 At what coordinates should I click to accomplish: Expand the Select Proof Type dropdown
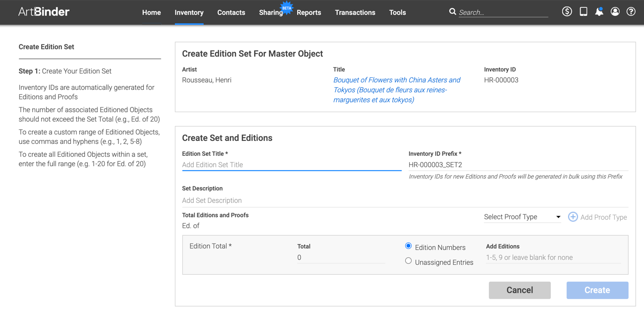coord(522,217)
